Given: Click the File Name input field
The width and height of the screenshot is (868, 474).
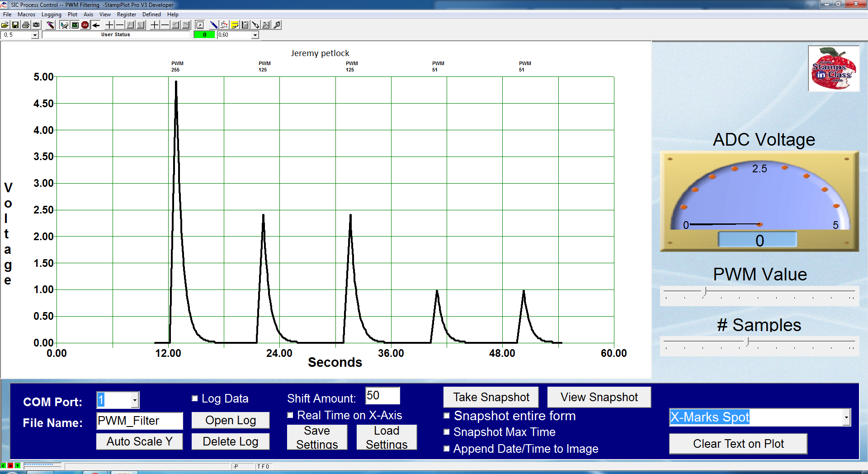Looking at the screenshot, I should [x=140, y=421].
